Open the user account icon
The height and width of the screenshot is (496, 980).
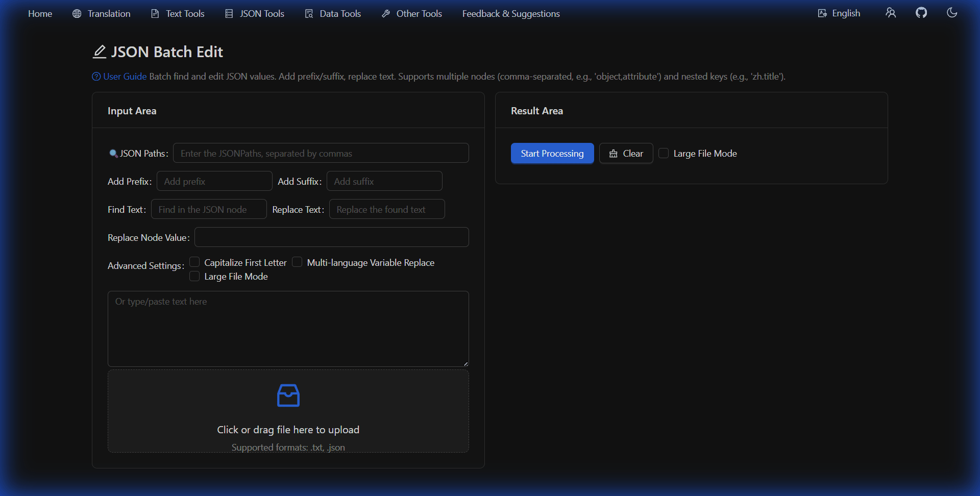coord(891,13)
